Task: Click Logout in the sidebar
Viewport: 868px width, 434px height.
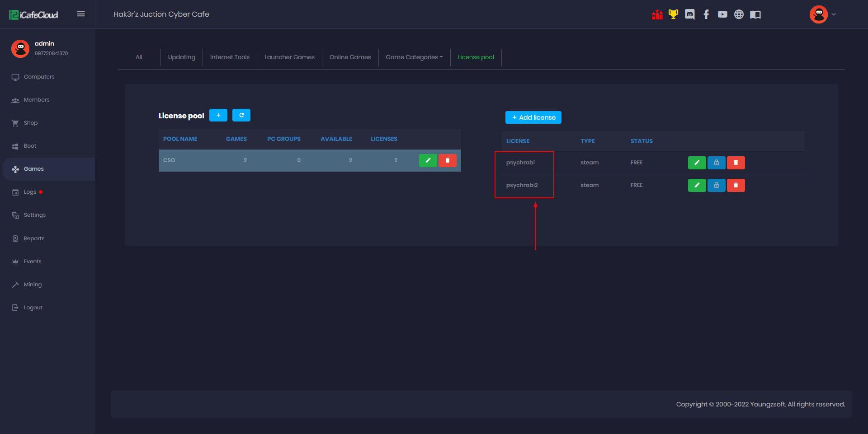Action: click(47, 308)
